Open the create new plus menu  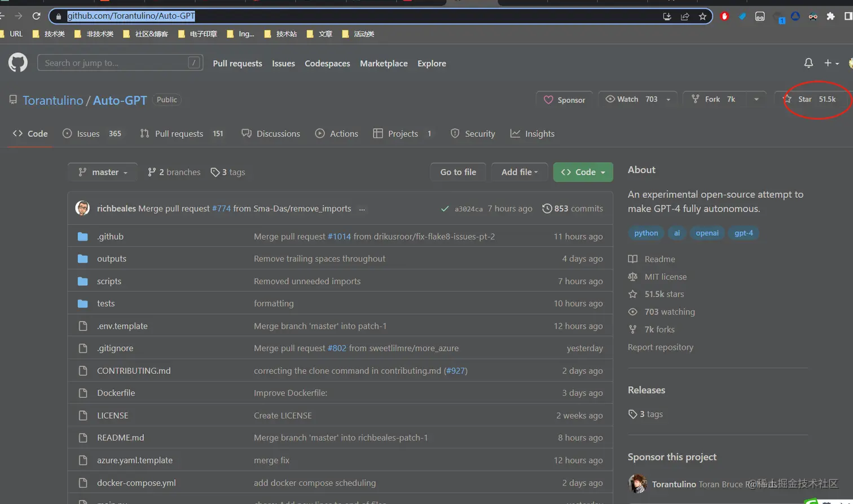pyautogui.click(x=832, y=63)
